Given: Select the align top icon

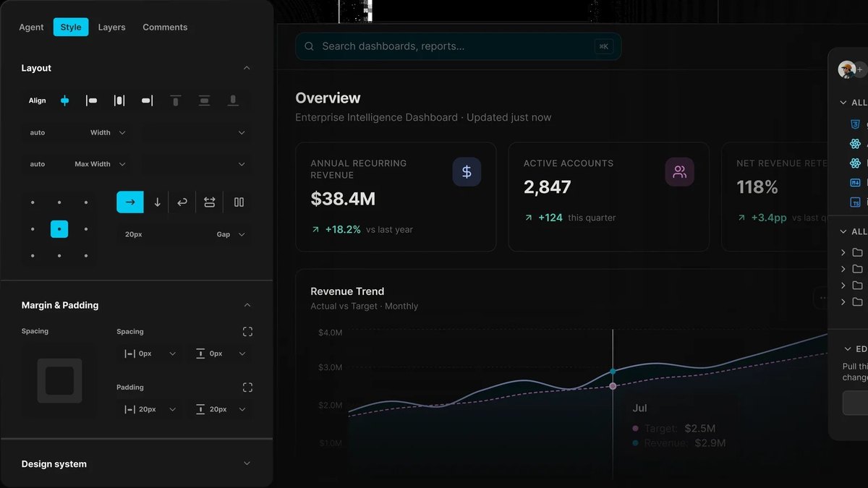Looking at the screenshot, I should pyautogui.click(x=175, y=100).
